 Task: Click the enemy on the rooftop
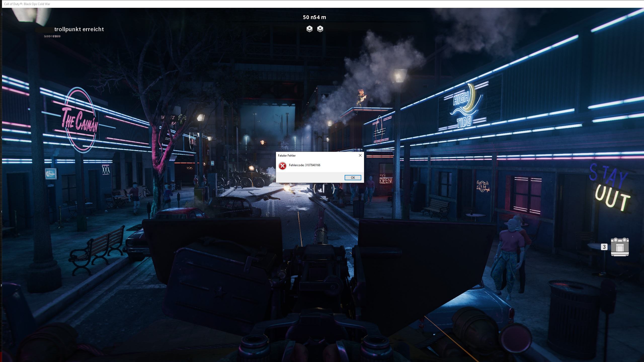click(361, 98)
